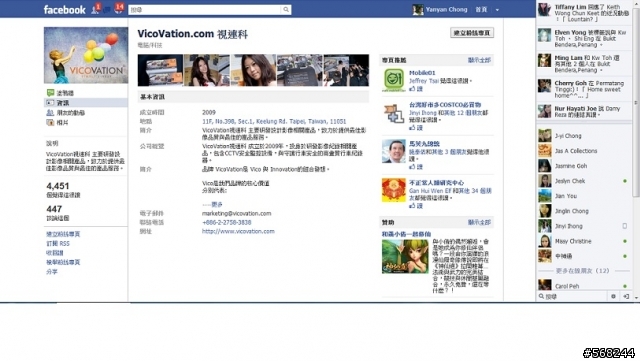Open the Keelung Rd. Taipei address link
Image resolution: width=640 pixels, height=361 pixels.
pyautogui.click(x=274, y=121)
